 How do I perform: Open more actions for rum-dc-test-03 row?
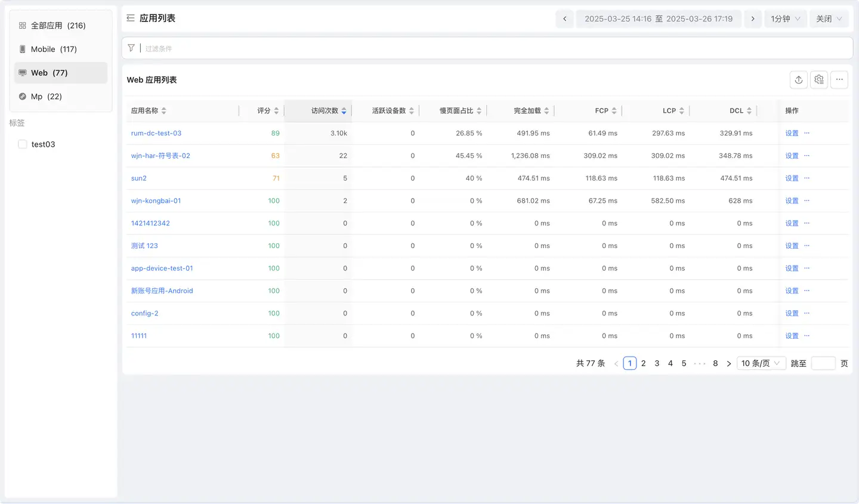coord(807,133)
